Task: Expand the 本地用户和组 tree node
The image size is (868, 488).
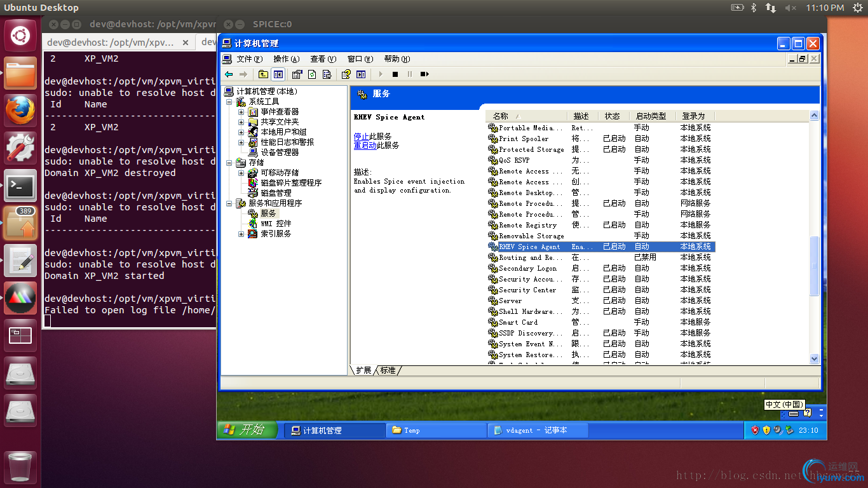Action: 241,132
